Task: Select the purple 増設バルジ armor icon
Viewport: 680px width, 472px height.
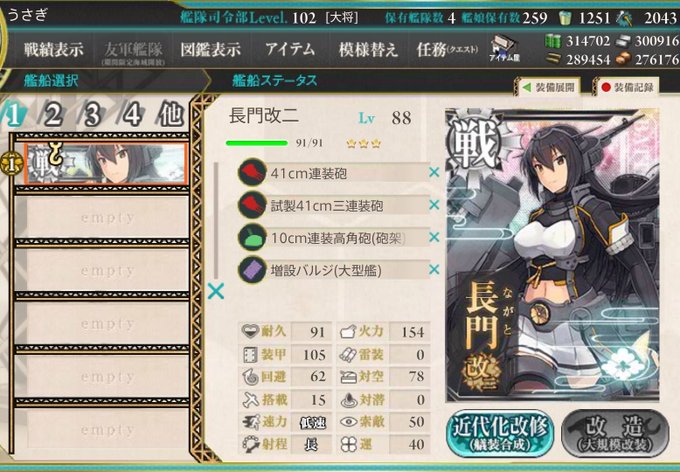Action: (x=252, y=270)
